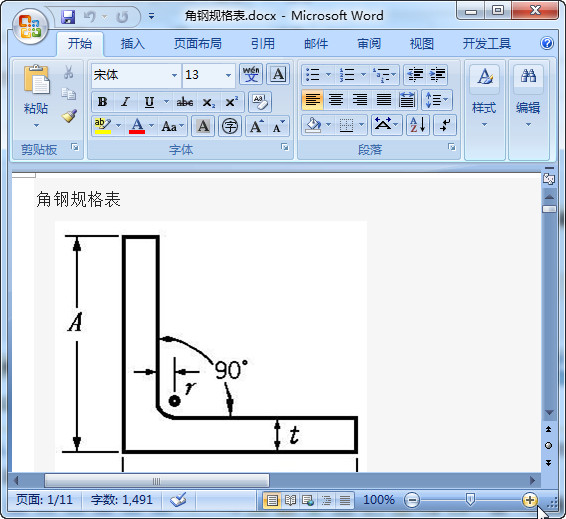Click the phonetic guide wén icon
Screen dimensions: 566x519
tap(251, 74)
